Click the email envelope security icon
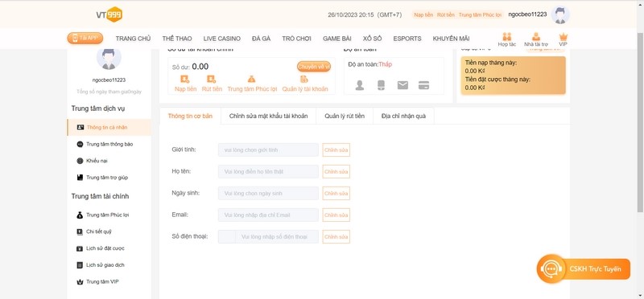644x299 pixels. click(402, 85)
